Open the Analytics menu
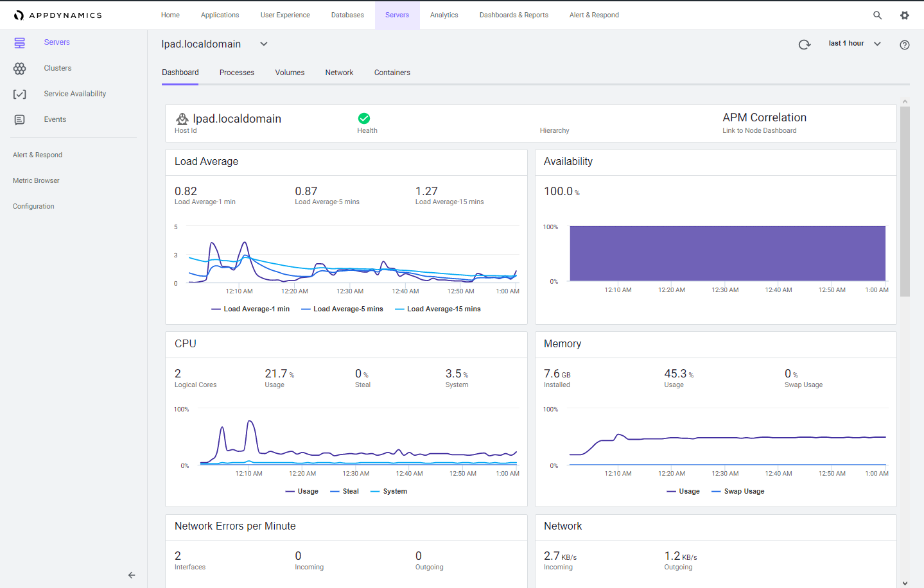The image size is (924, 588). 444,15
